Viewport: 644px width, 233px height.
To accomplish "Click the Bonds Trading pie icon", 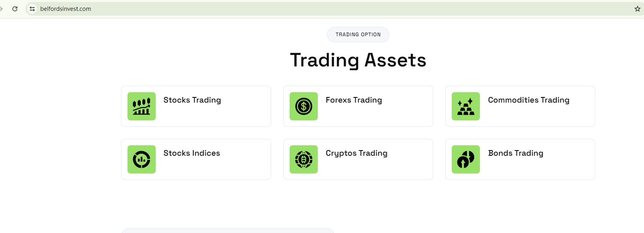I will 466,159.
